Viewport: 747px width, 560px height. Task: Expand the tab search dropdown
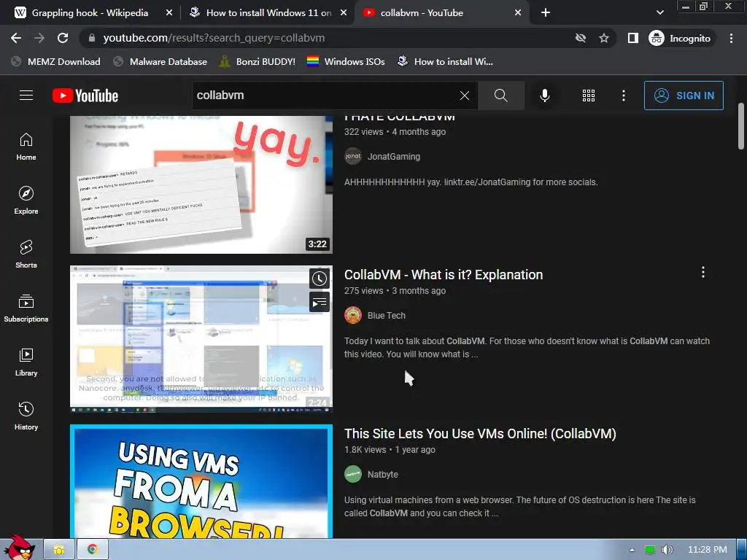(659, 12)
